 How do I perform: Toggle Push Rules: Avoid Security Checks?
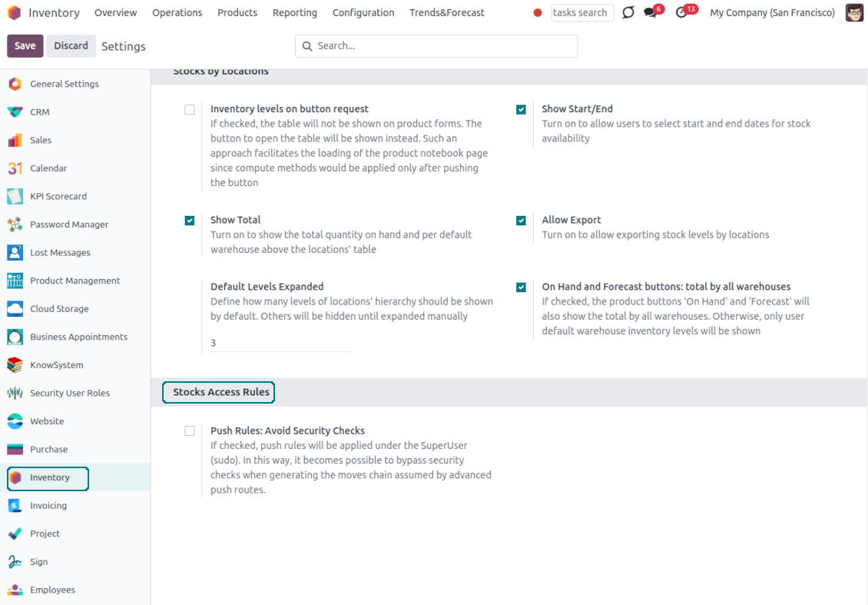click(190, 431)
